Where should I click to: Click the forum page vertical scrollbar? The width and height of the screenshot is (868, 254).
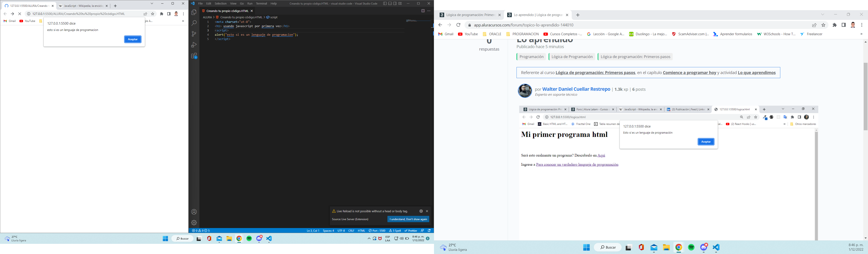[x=865, y=96]
